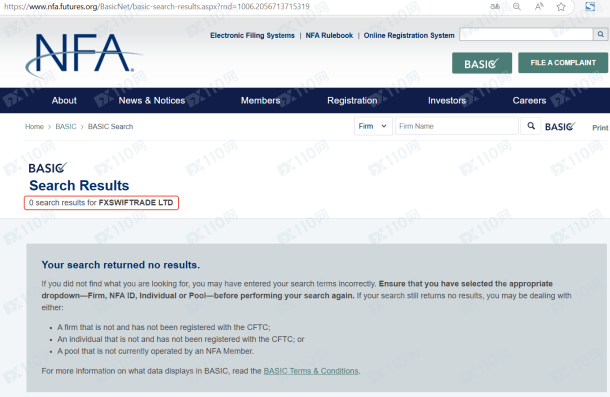The height and width of the screenshot is (397, 610).
Task: Click the browser address bar URL
Action: coord(157,6)
